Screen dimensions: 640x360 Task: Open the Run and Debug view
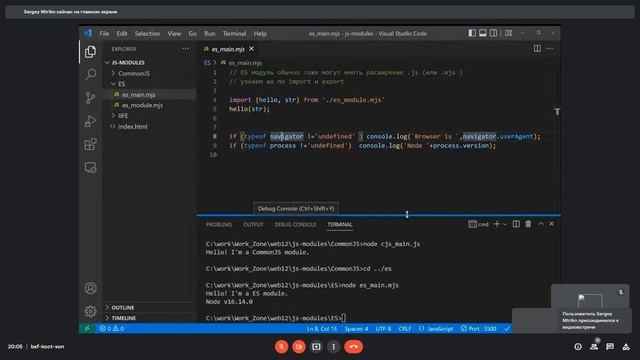[90, 121]
